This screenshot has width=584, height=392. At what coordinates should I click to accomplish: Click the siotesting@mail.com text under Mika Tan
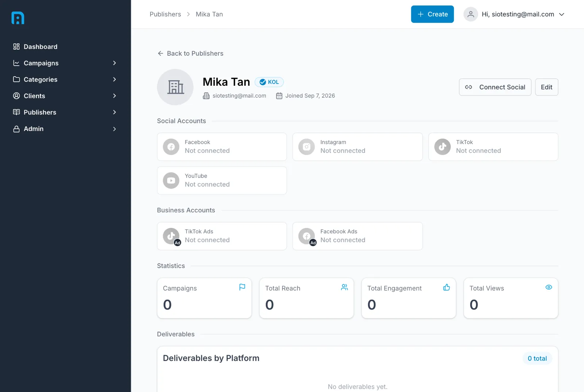(239, 96)
